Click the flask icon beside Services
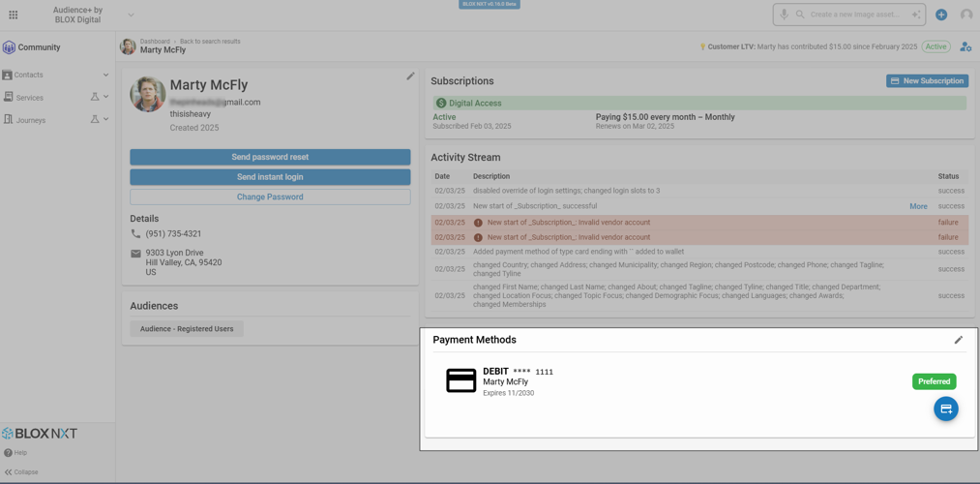The width and height of the screenshot is (980, 484). [x=95, y=97]
